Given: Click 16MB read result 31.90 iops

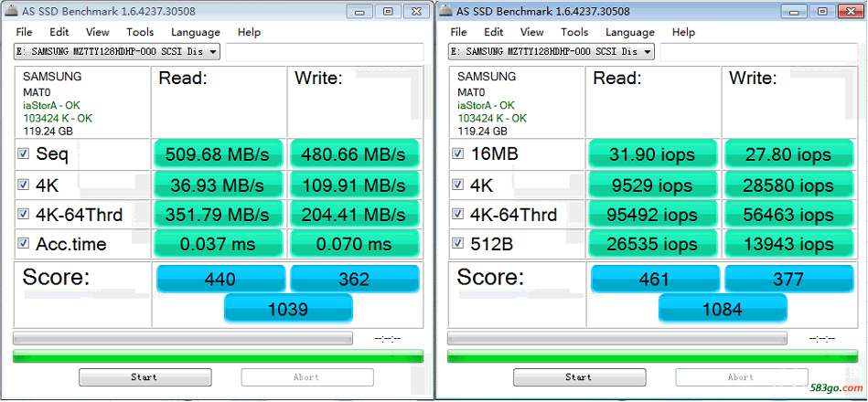Looking at the screenshot, I should coord(653,154).
